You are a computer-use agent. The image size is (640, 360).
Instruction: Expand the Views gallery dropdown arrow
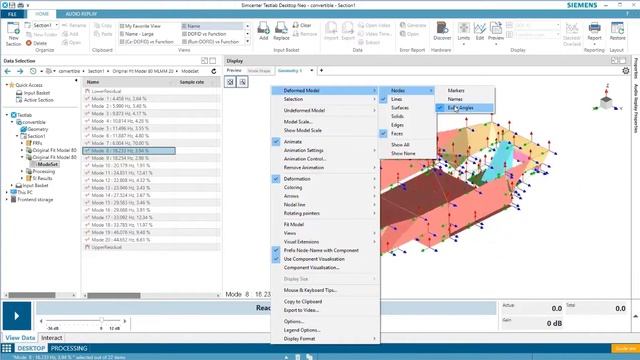coord(247,42)
